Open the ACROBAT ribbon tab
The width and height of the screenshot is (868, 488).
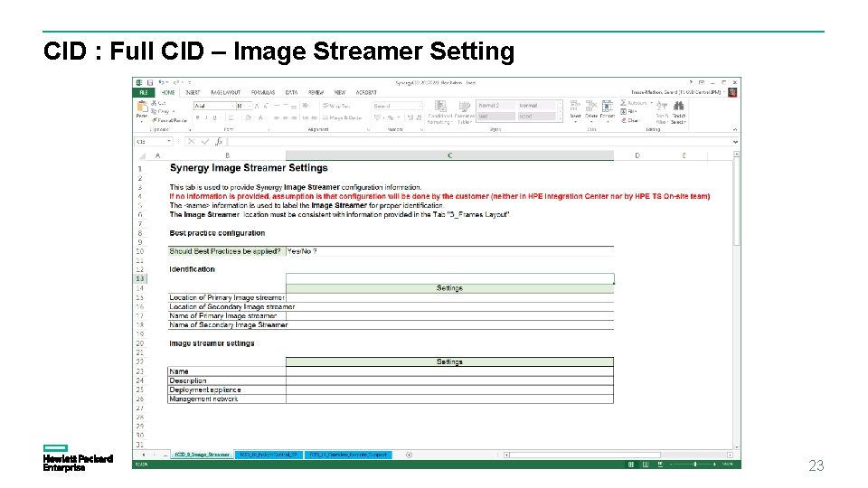[366, 92]
